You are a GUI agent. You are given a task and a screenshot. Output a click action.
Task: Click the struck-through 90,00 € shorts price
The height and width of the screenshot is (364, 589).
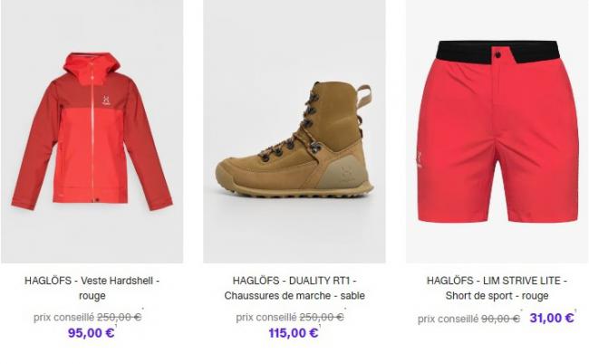[501, 319]
